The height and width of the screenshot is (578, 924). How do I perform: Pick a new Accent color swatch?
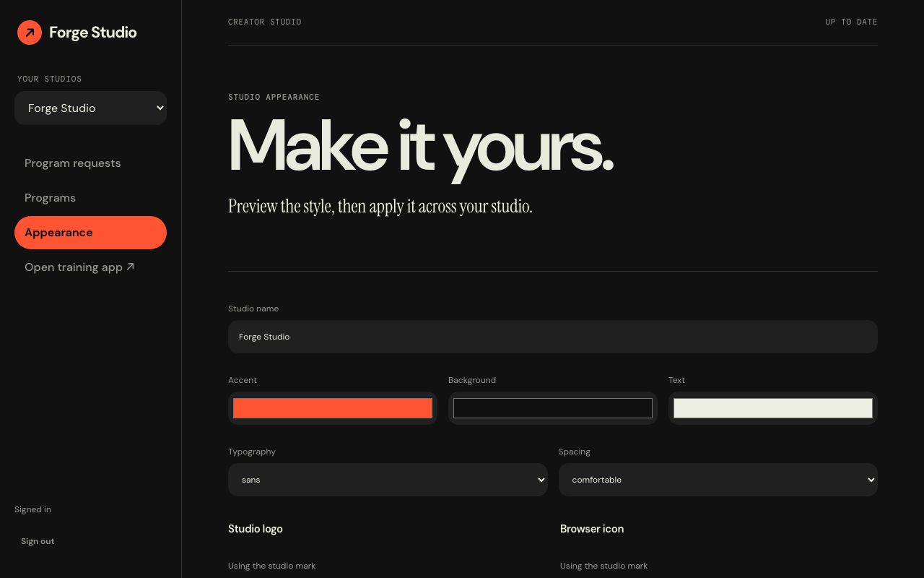click(333, 408)
